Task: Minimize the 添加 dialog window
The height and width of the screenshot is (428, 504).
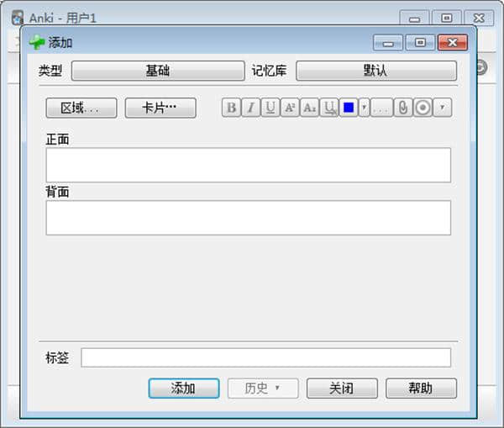Action: coord(388,43)
